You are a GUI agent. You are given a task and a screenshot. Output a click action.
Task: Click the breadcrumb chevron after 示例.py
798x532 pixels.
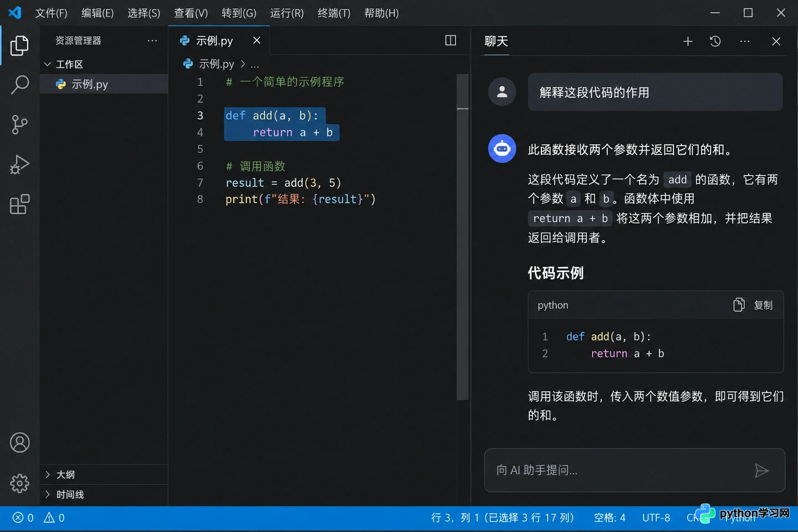pos(243,64)
